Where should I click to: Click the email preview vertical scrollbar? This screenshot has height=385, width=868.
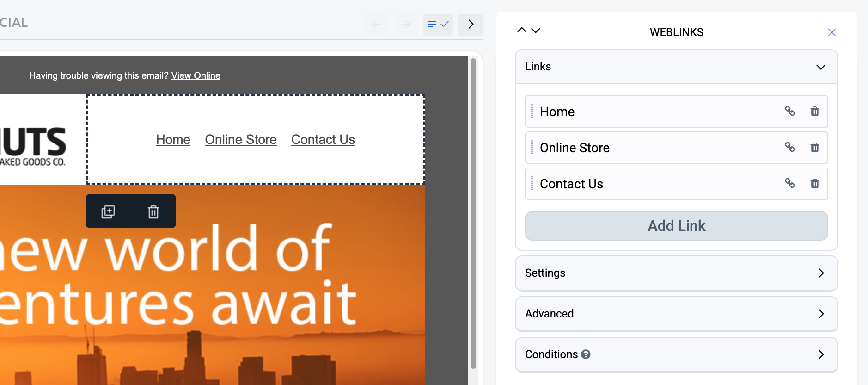[473, 213]
